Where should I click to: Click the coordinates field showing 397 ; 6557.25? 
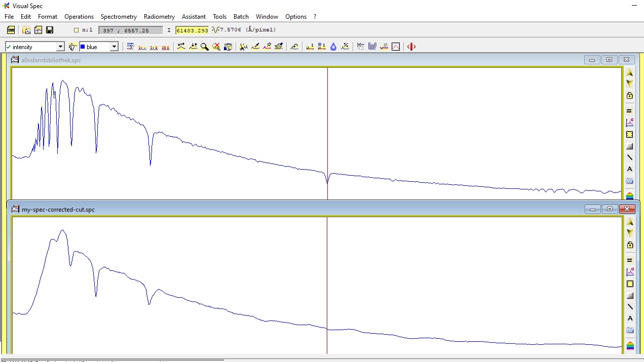click(131, 30)
